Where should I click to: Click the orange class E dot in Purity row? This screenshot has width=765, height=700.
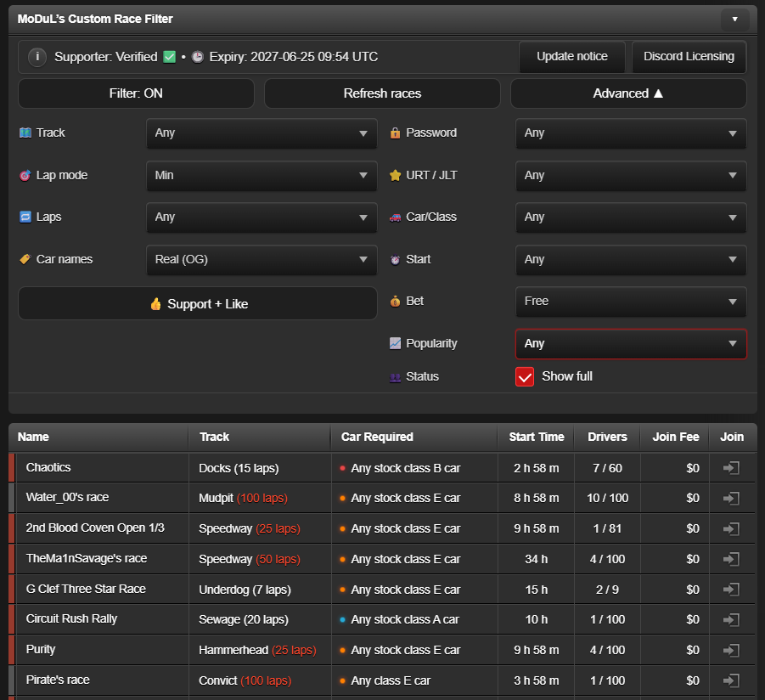(x=342, y=650)
